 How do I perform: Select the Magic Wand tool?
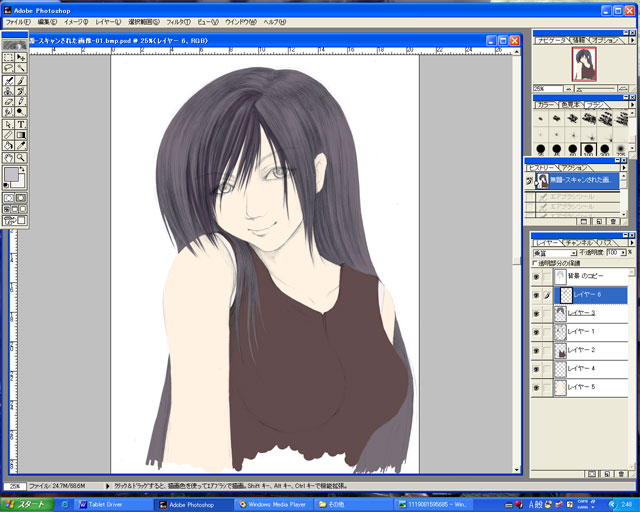pyautogui.click(x=21, y=68)
